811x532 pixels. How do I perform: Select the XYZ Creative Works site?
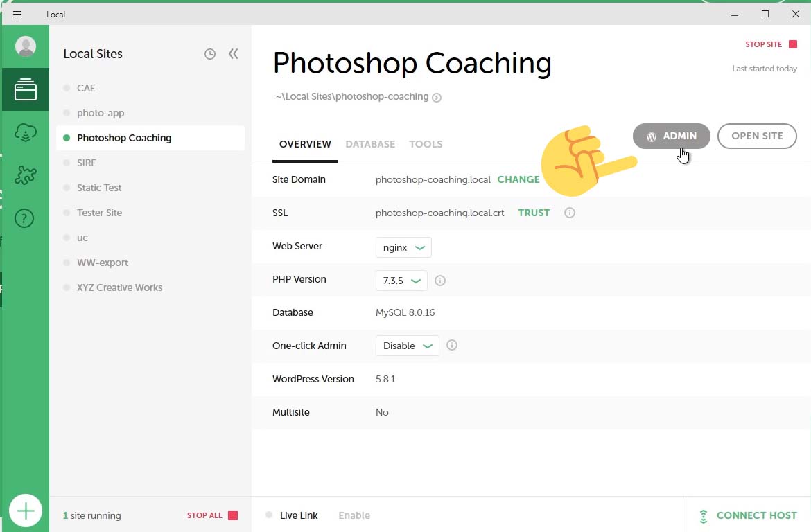click(150, 287)
